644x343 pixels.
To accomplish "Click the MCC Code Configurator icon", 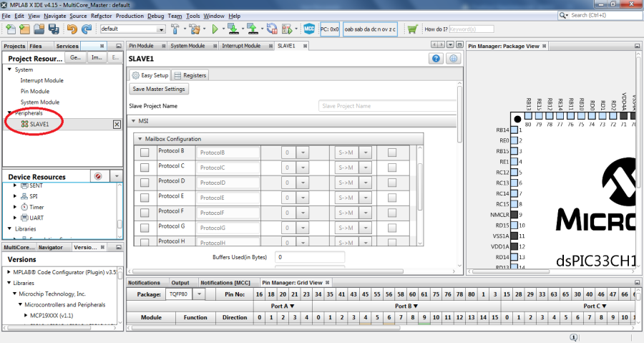I will pyautogui.click(x=309, y=29).
